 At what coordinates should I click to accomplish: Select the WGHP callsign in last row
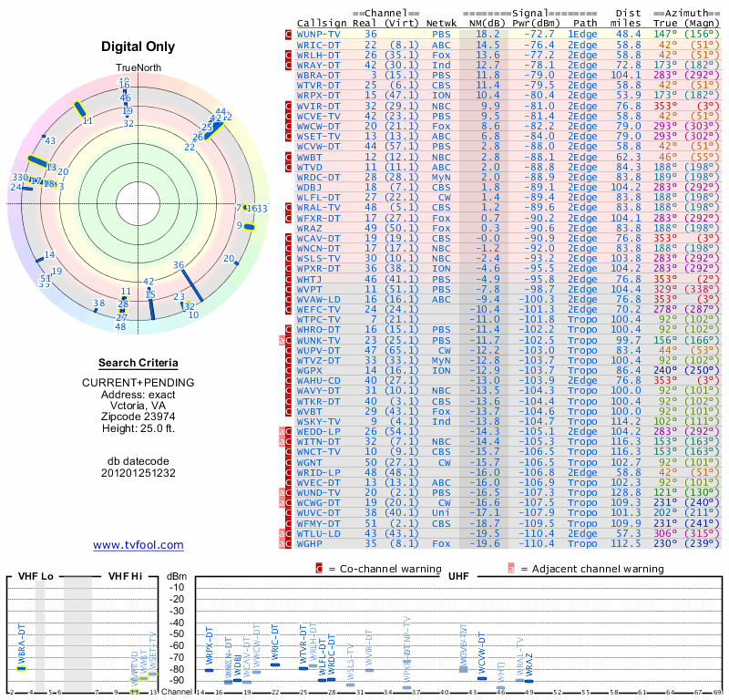[313, 543]
